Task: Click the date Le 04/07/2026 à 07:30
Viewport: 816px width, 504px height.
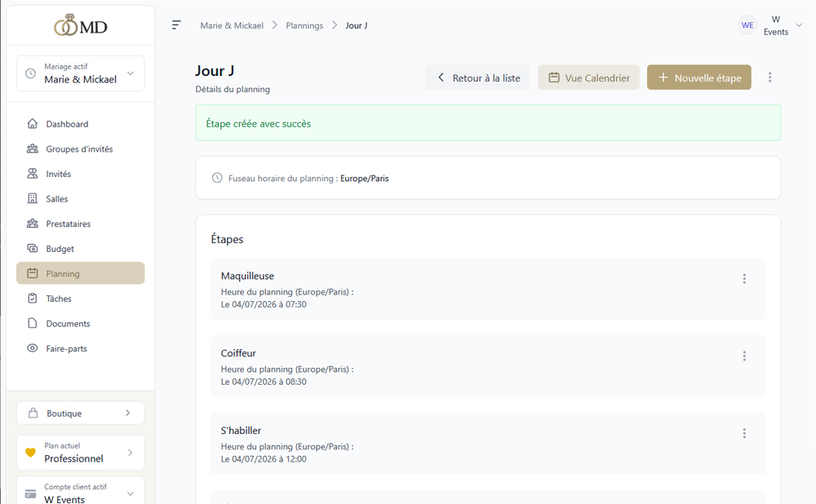Action: 264,304
